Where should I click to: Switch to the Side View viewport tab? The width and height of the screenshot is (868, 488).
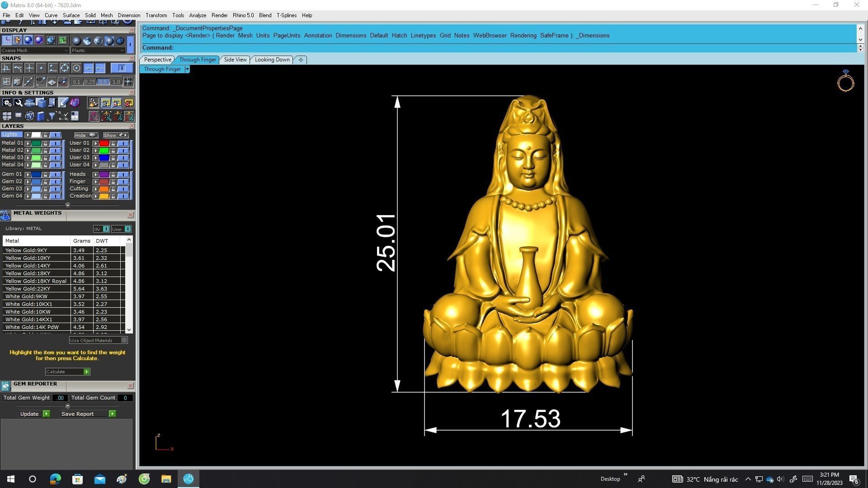(x=235, y=60)
